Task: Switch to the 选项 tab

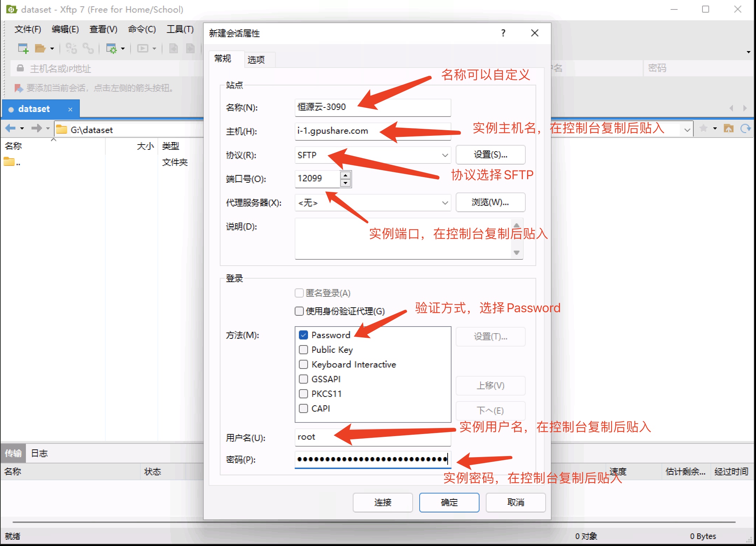Action: [256, 60]
